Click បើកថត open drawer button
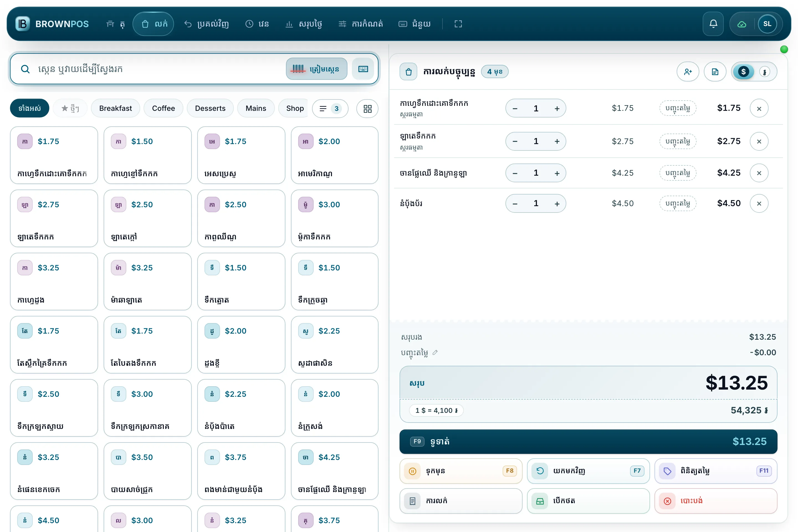Screen dimensions: 798x532 point(588,501)
